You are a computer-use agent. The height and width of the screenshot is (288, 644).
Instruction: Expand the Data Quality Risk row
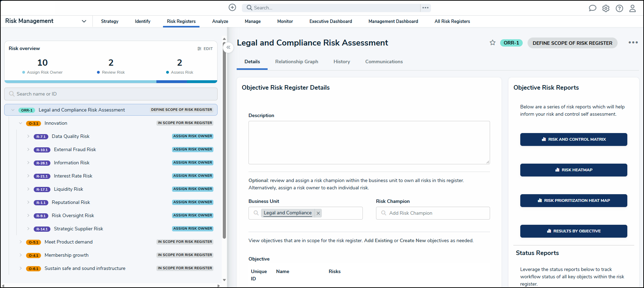point(28,137)
